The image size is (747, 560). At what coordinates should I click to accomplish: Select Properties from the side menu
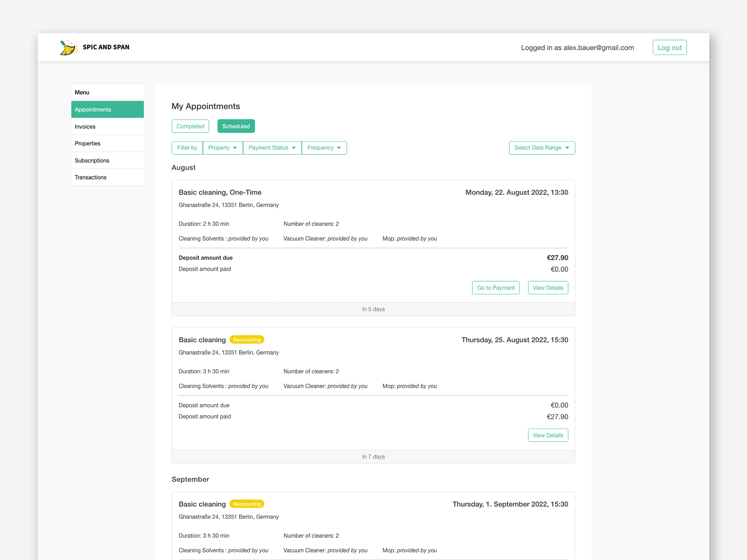click(88, 143)
